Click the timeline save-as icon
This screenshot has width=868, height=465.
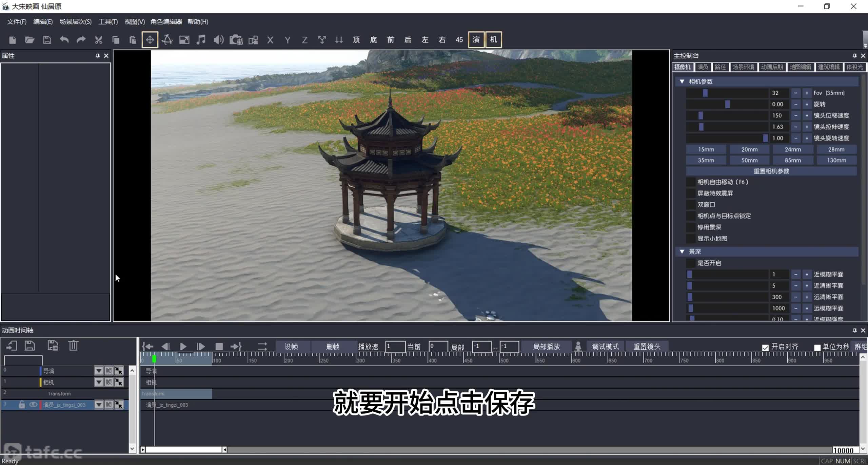pyautogui.click(x=53, y=346)
